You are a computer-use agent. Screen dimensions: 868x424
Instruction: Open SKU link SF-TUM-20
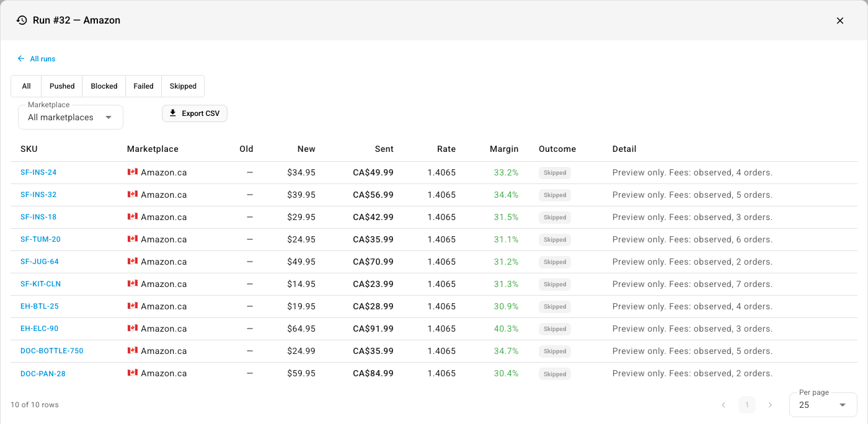[x=40, y=239]
